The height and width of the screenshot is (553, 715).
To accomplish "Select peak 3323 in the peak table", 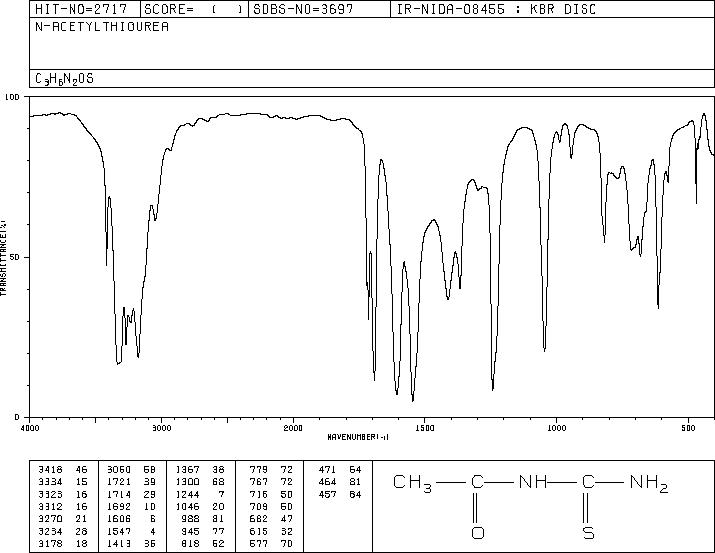I will click(50, 494).
